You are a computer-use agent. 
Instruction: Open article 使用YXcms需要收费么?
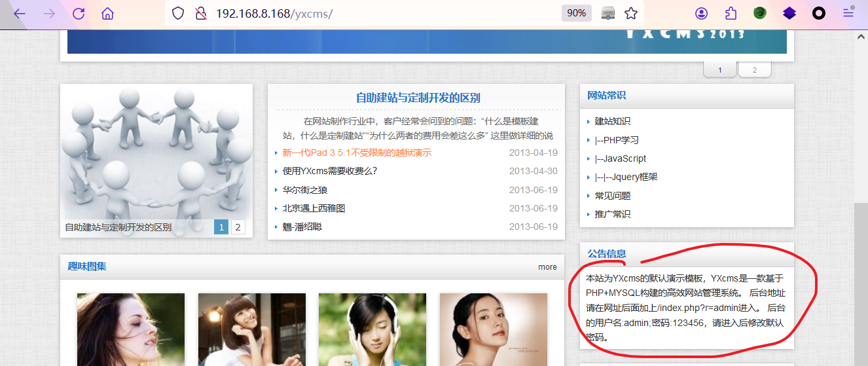(x=329, y=171)
